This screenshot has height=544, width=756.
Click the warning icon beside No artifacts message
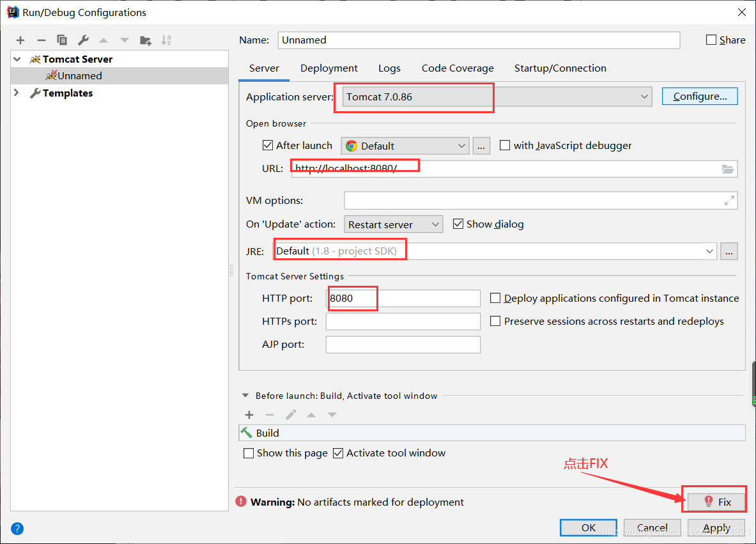(x=240, y=502)
